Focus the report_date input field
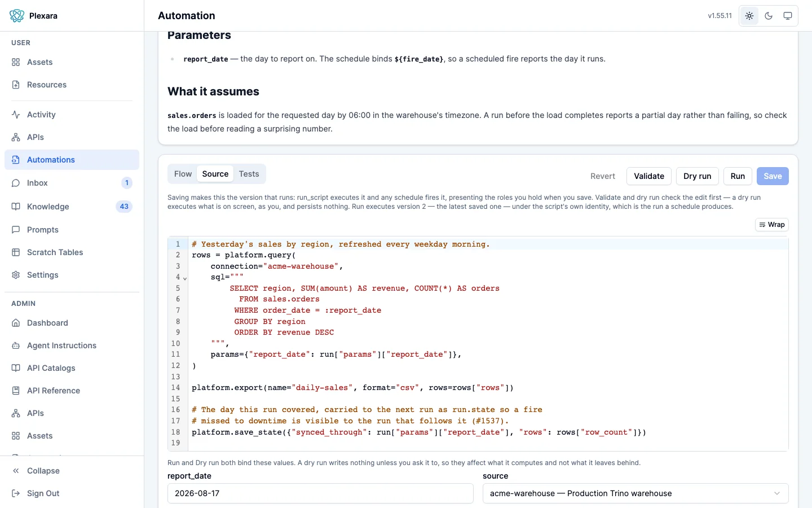 (320, 493)
